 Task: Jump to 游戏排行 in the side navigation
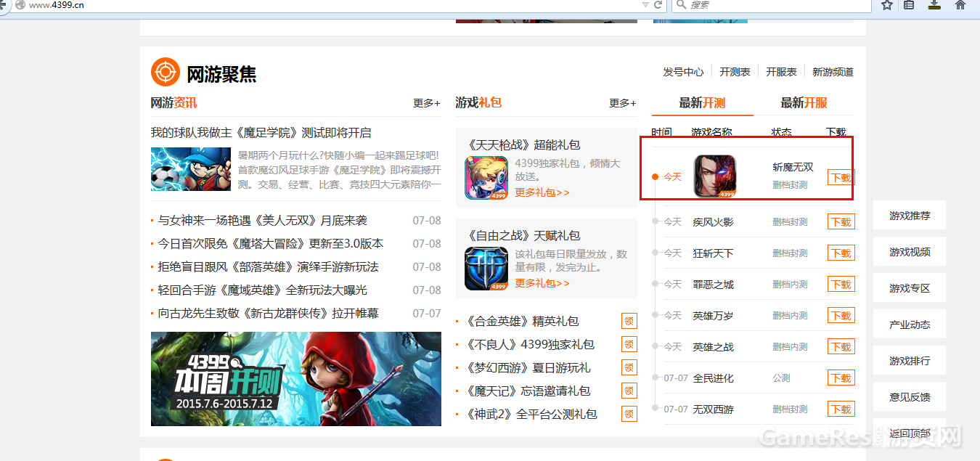click(x=910, y=361)
